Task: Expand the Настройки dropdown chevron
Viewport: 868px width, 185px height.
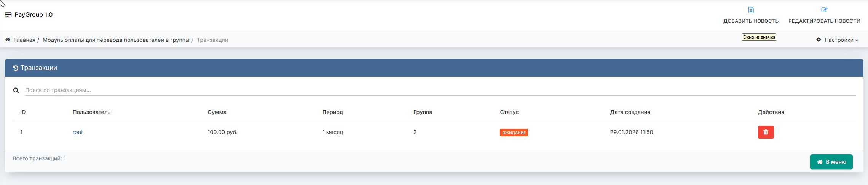Action: point(857,40)
